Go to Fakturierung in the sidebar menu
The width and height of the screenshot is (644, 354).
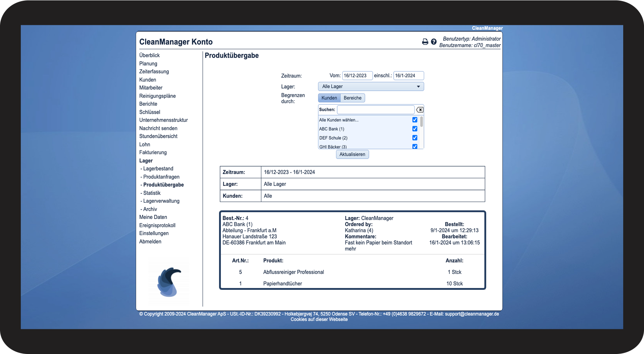point(153,152)
